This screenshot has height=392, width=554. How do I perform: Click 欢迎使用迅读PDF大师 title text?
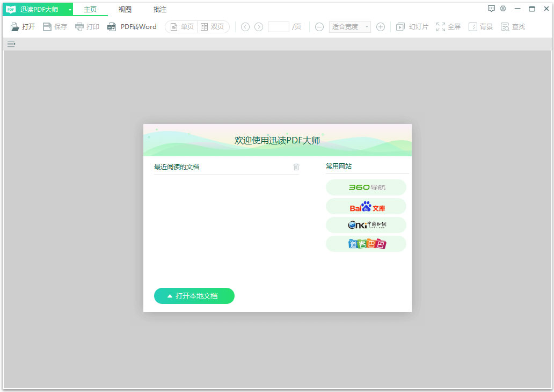[278, 140]
